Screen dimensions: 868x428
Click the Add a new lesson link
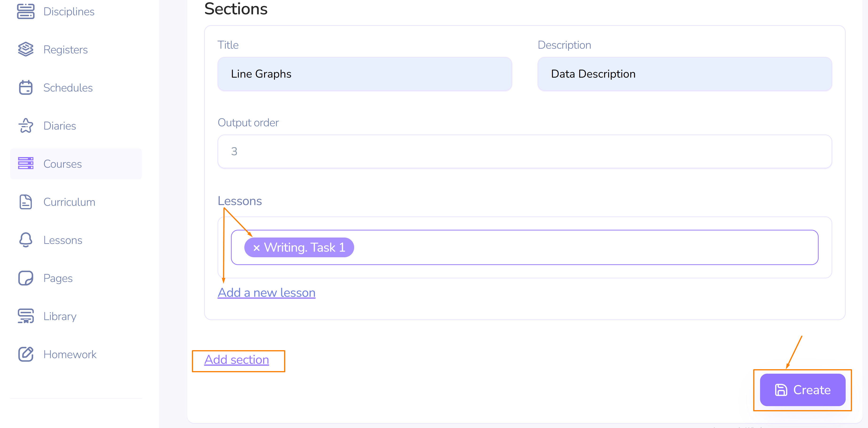(266, 293)
